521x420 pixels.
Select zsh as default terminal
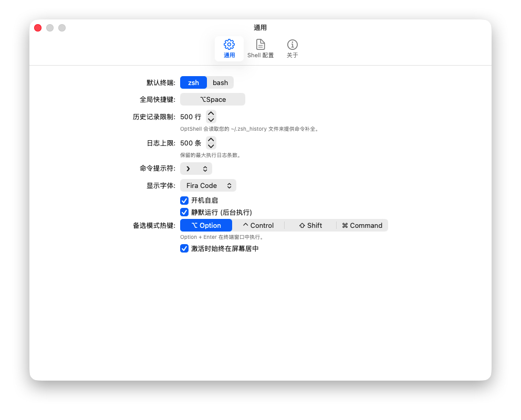pos(193,82)
